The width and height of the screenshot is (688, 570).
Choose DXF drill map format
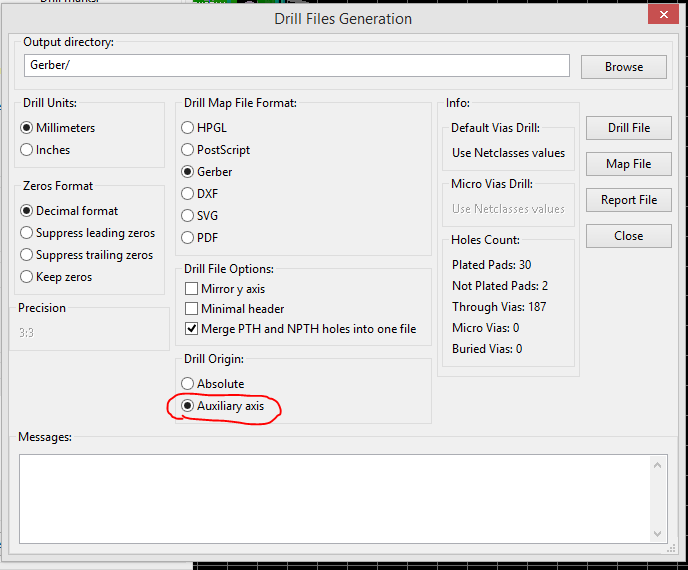click(200, 193)
